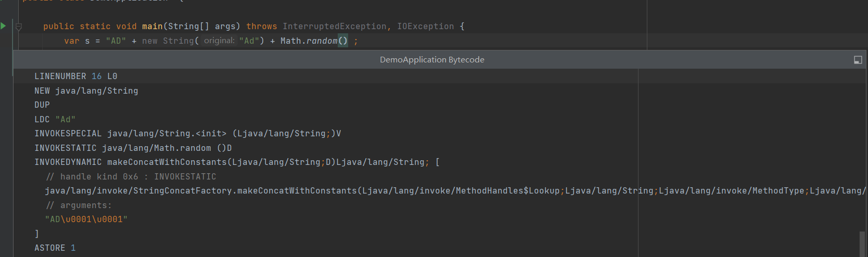Click the INVOKESTATIC Math.random line

click(133, 148)
